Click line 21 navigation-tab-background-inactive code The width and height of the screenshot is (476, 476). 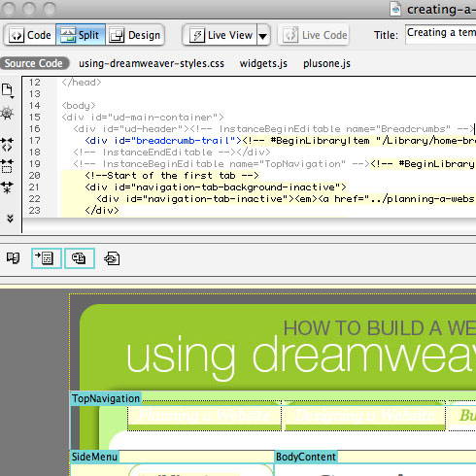pos(216,187)
